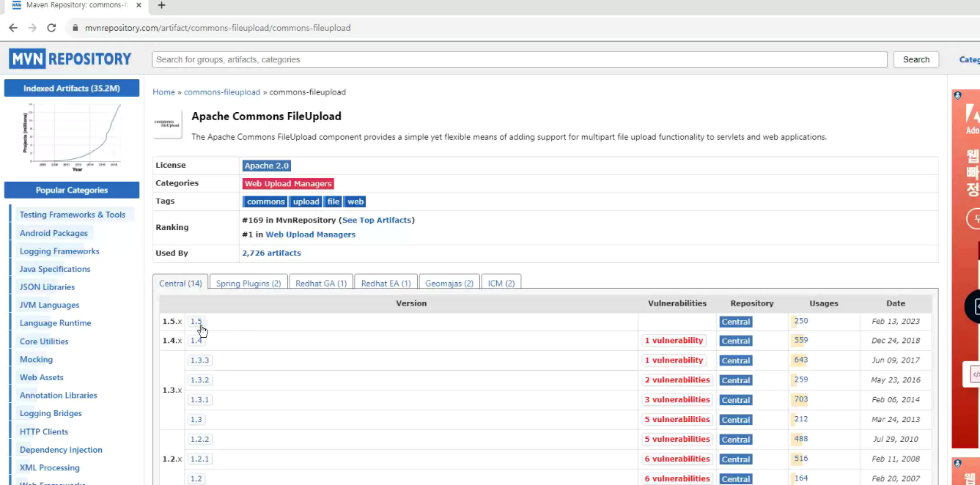Image resolution: width=980 pixels, height=485 pixels.
Task: Open JVM Languages category
Action: click(49, 305)
